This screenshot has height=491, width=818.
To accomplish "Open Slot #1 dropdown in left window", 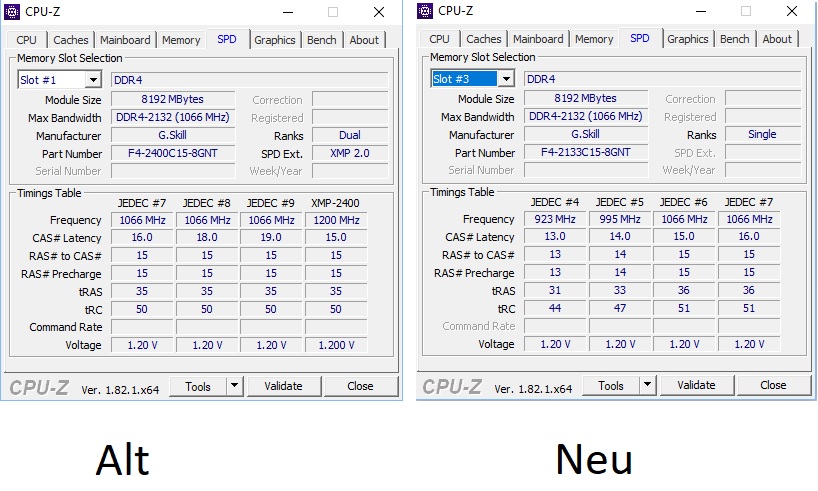I will (93, 80).
